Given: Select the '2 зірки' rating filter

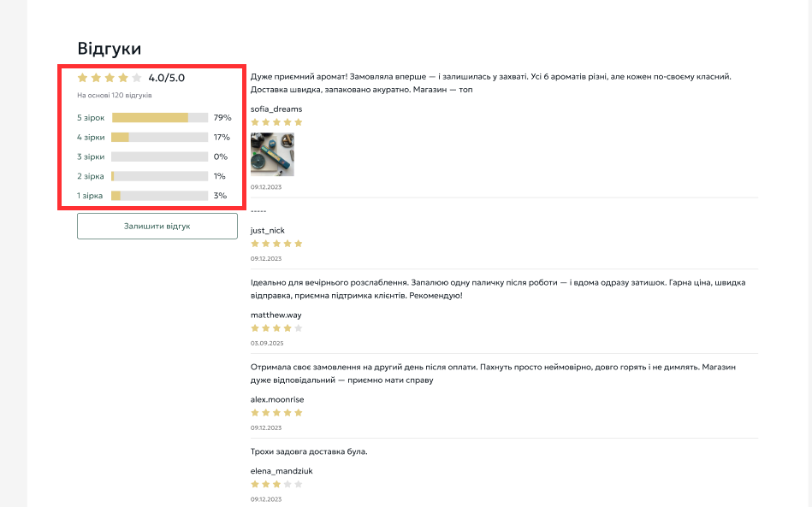Looking at the screenshot, I should tap(91, 176).
